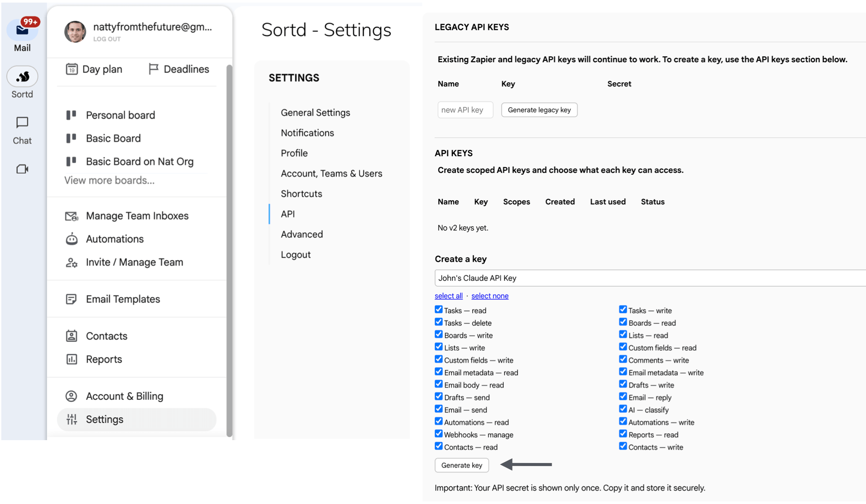This screenshot has height=504, width=866.
Task: Toggle the Webhooks — manage checkbox
Action: tap(439, 434)
